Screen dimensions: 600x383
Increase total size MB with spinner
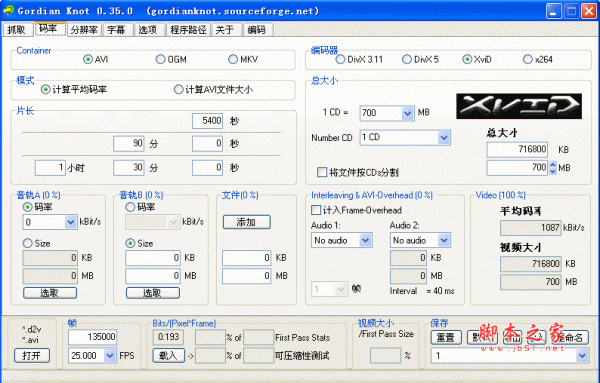(x=553, y=165)
